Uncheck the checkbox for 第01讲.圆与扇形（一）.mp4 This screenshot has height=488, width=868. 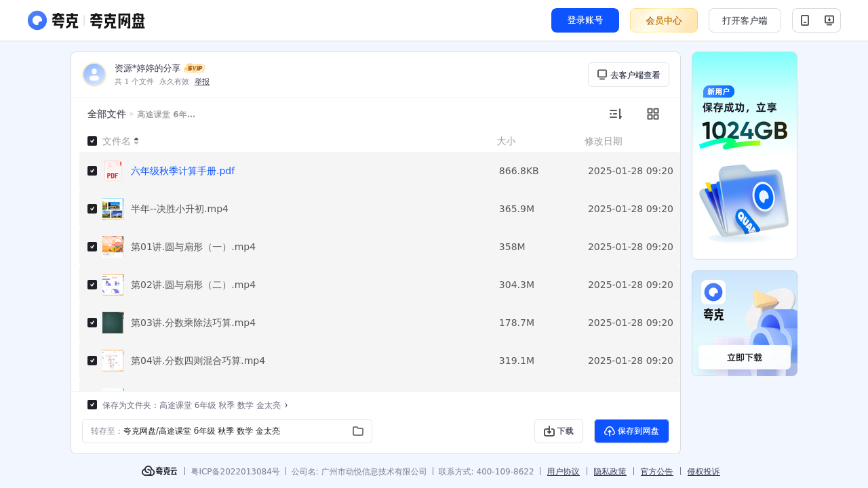[92, 247]
